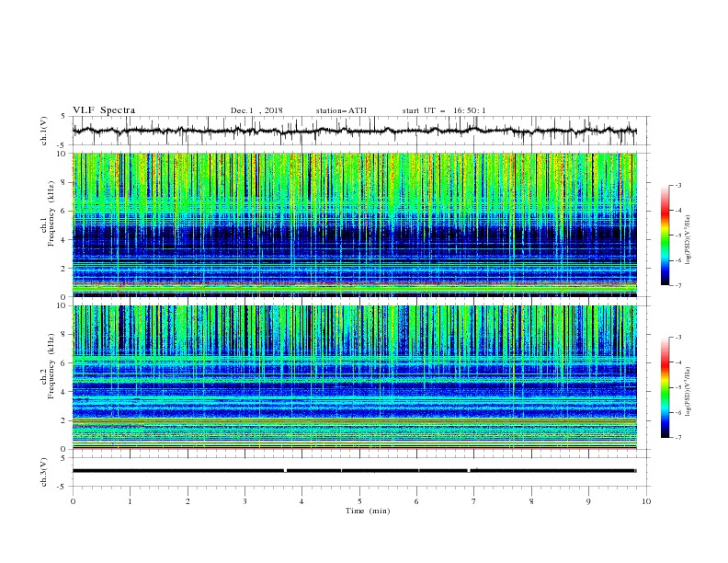The height and width of the screenshot is (563, 728).
Task: Click the "-5" tick on ch.2 colorbar
Action: (678, 387)
